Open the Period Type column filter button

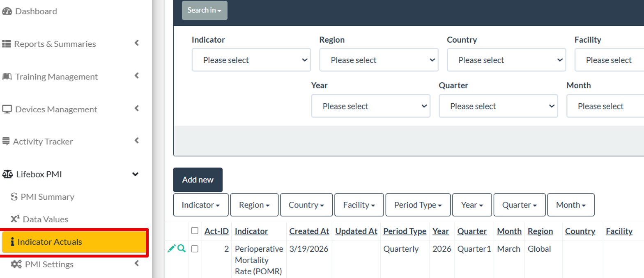point(418,205)
